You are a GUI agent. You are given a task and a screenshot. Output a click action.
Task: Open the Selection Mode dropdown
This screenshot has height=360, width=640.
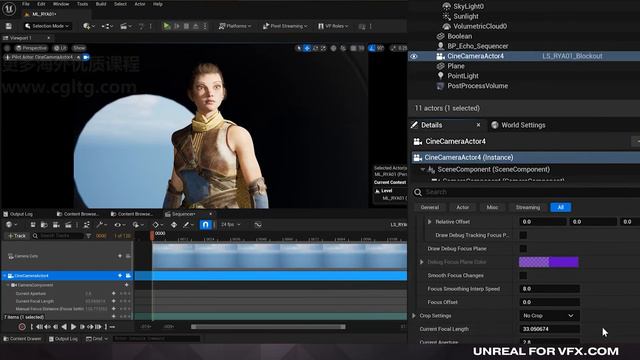click(47, 26)
